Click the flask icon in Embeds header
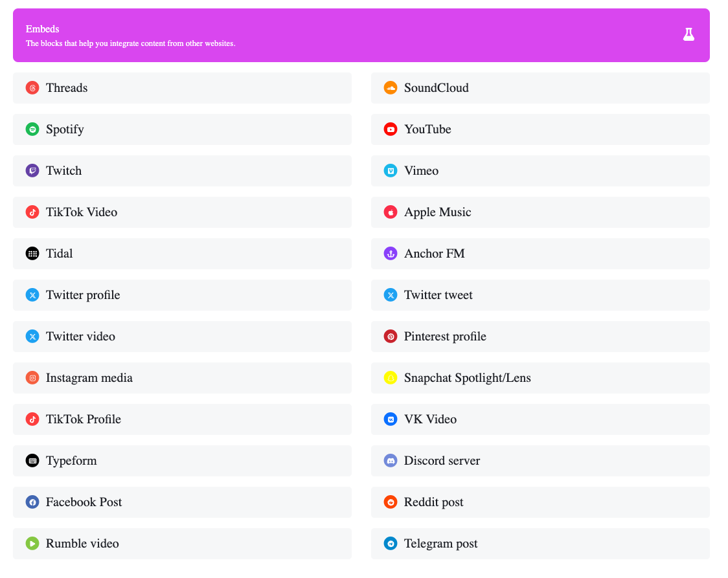The width and height of the screenshot is (728, 578). (x=688, y=34)
